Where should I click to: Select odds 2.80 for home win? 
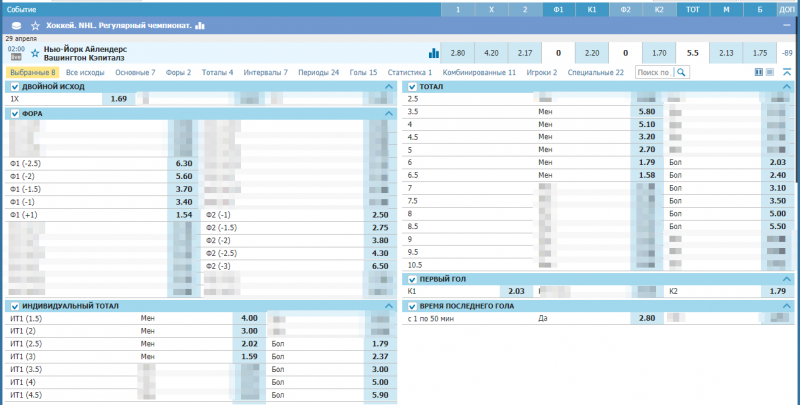click(458, 52)
